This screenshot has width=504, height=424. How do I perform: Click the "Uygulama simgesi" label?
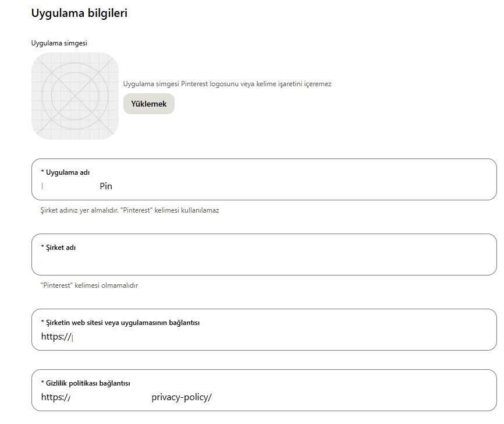pyautogui.click(x=59, y=43)
